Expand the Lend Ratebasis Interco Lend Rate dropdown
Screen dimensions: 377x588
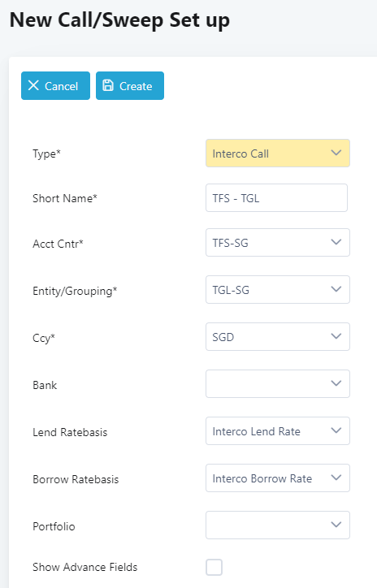coord(278,431)
